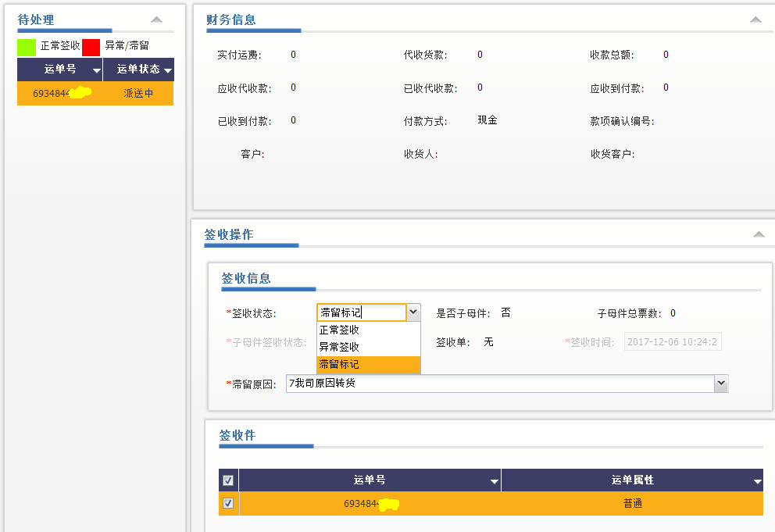
Task: Open 运单状态 column sort arrow
Action: point(167,70)
